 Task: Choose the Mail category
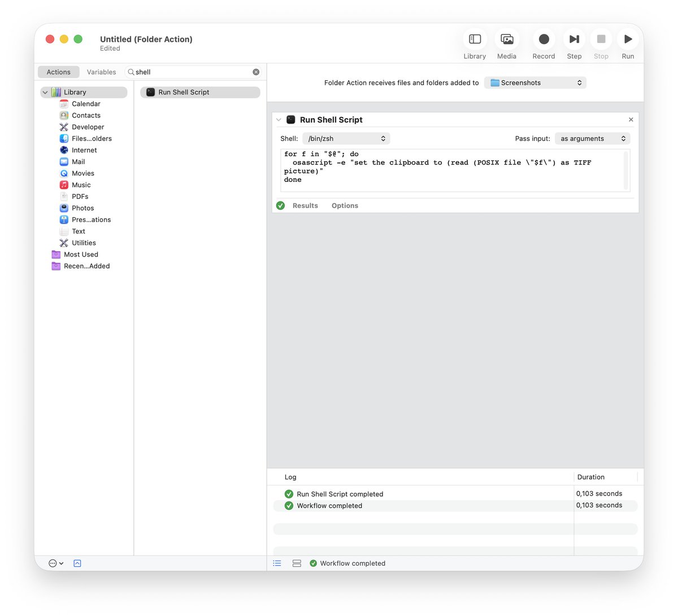pyautogui.click(x=78, y=162)
